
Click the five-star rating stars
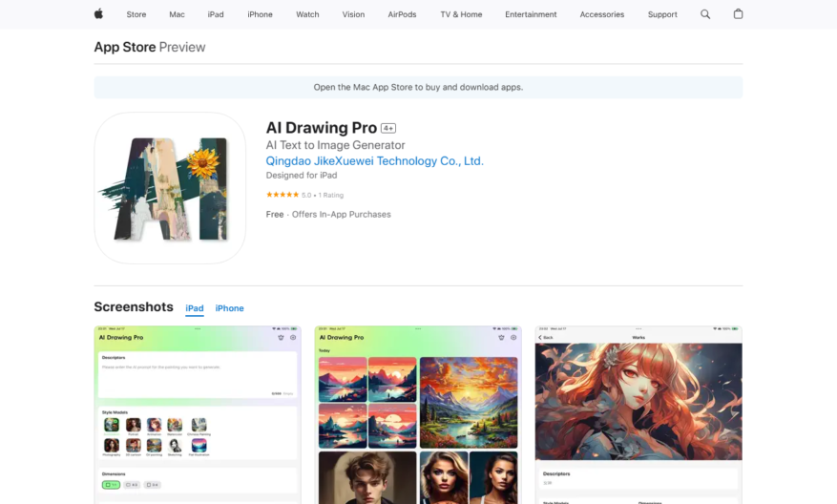click(x=282, y=195)
